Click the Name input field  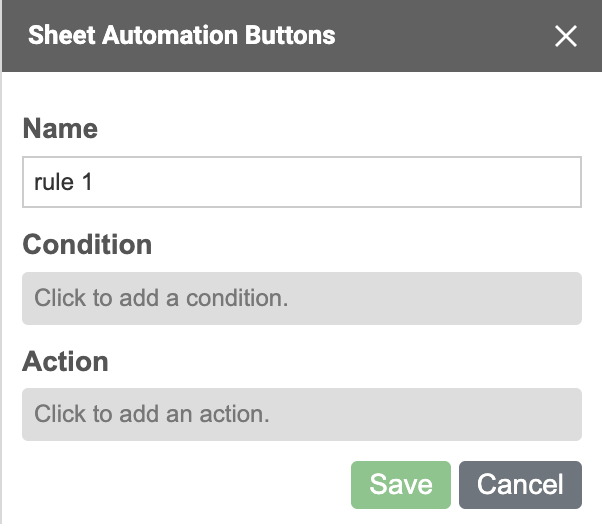point(302,182)
